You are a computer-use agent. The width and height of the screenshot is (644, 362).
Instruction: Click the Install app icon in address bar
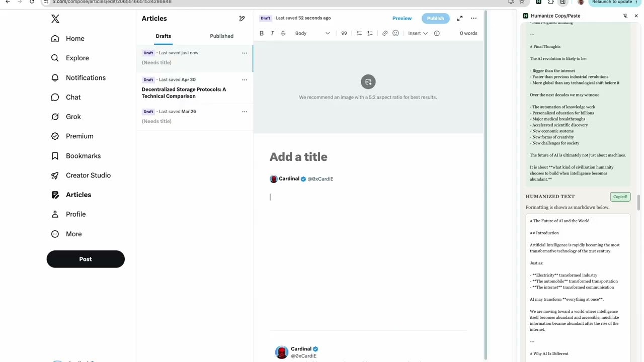pos(512,2)
